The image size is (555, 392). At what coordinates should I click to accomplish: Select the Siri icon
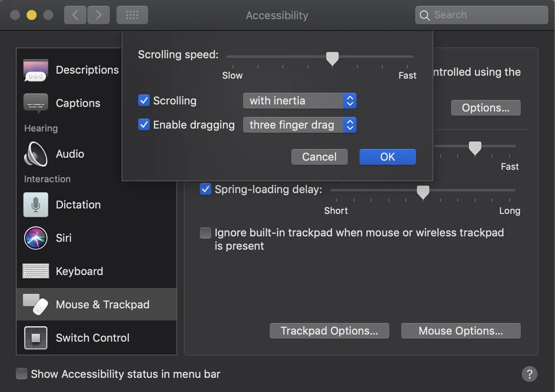(x=36, y=238)
